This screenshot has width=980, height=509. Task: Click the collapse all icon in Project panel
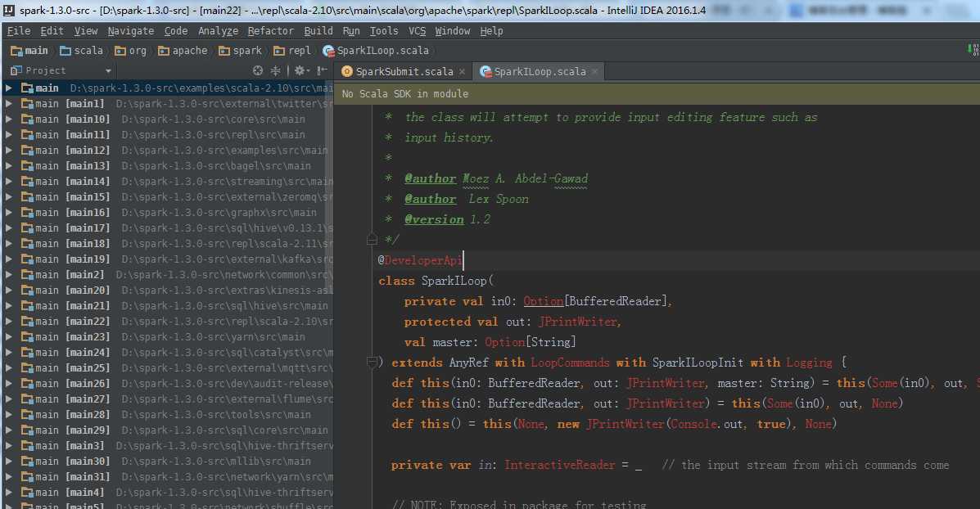276,70
